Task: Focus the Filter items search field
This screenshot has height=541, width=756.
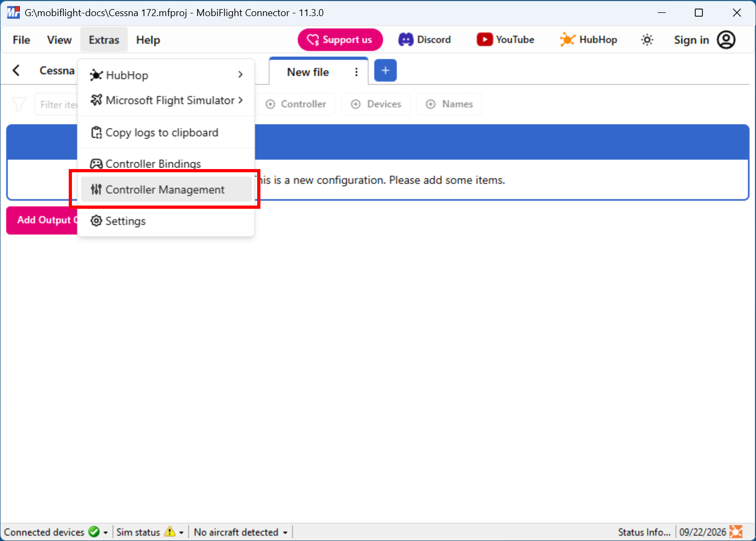Action: pos(56,104)
